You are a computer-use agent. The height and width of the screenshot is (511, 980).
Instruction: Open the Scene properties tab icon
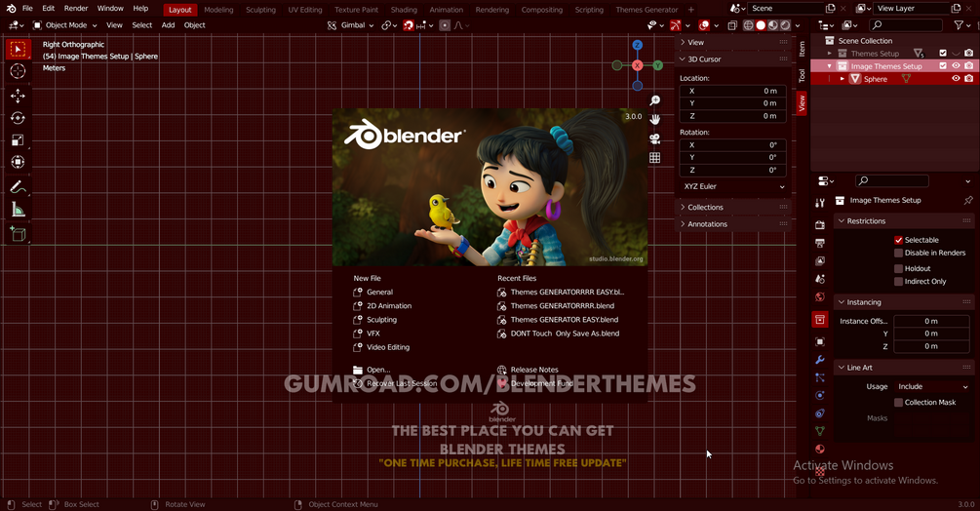(820, 279)
